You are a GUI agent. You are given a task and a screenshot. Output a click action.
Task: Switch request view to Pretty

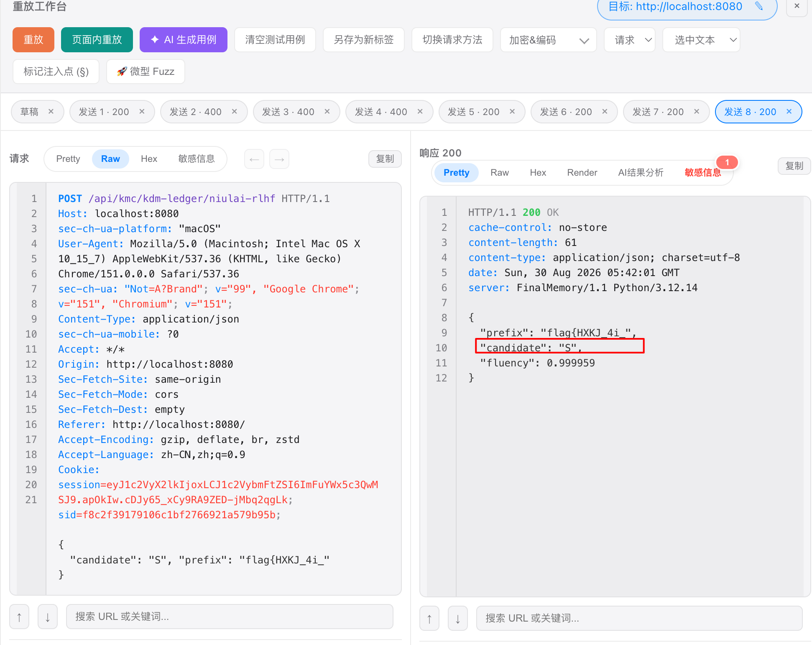pyautogui.click(x=68, y=159)
